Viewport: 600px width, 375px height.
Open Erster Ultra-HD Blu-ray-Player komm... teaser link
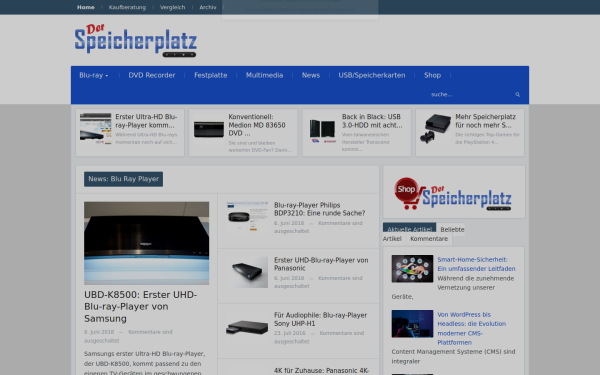pyautogui.click(x=146, y=121)
